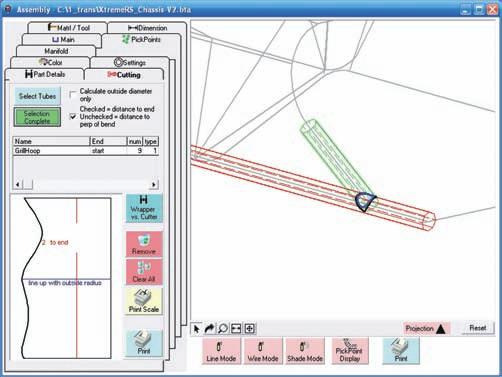This screenshot has height=377, width=502.
Task: Click the End column header
Action: point(109,141)
